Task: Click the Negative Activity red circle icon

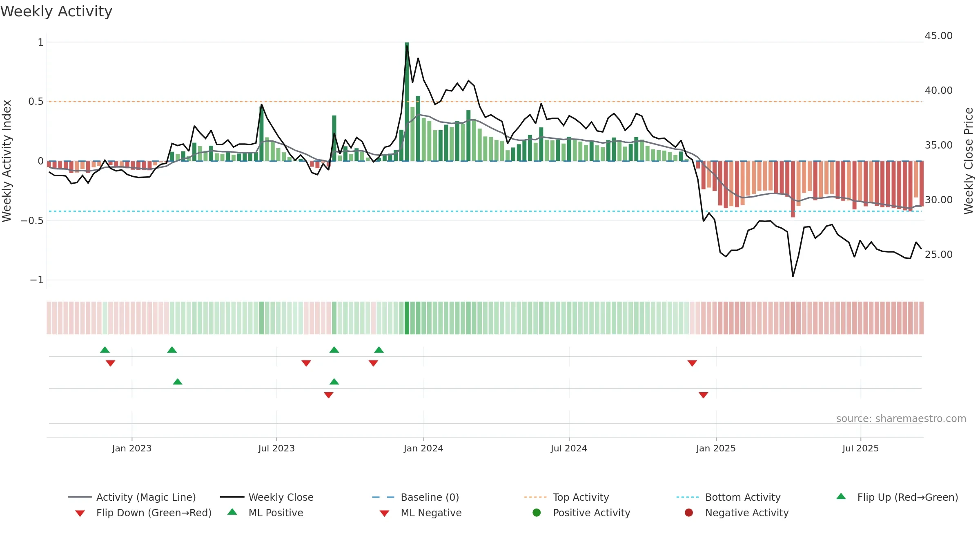Action: pyautogui.click(x=689, y=513)
